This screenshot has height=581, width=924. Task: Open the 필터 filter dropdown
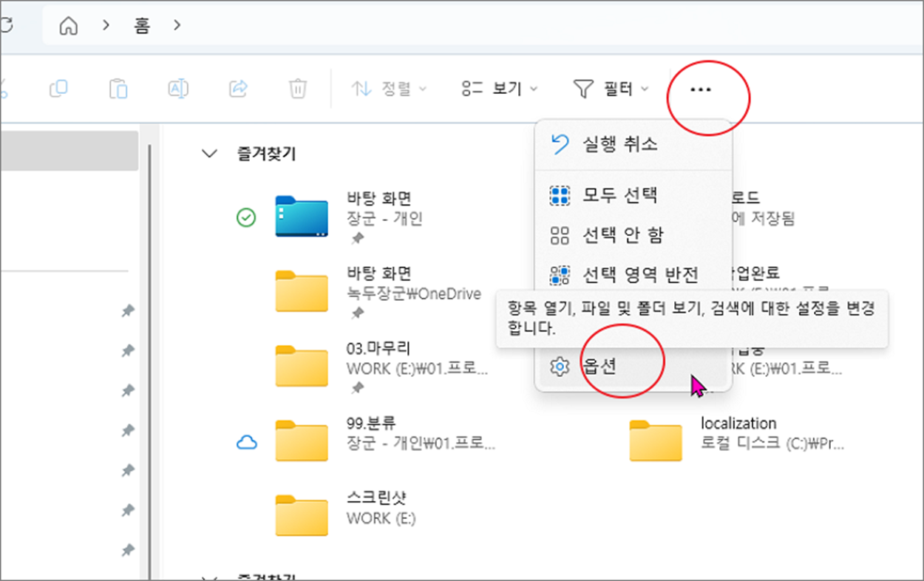click(x=611, y=89)
